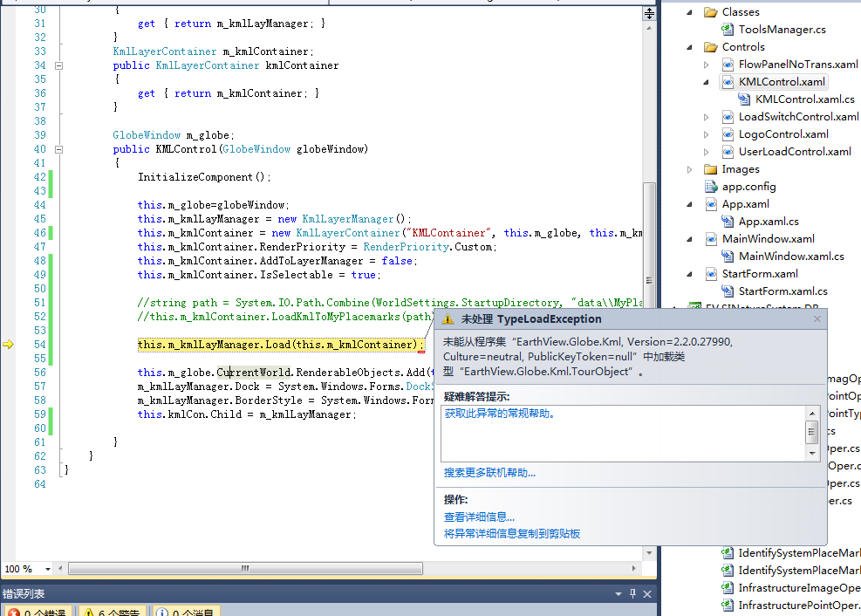Expand the Images folder node
Image resolution: width=861 pixels, height=616 pixels.
coord(690,169)
